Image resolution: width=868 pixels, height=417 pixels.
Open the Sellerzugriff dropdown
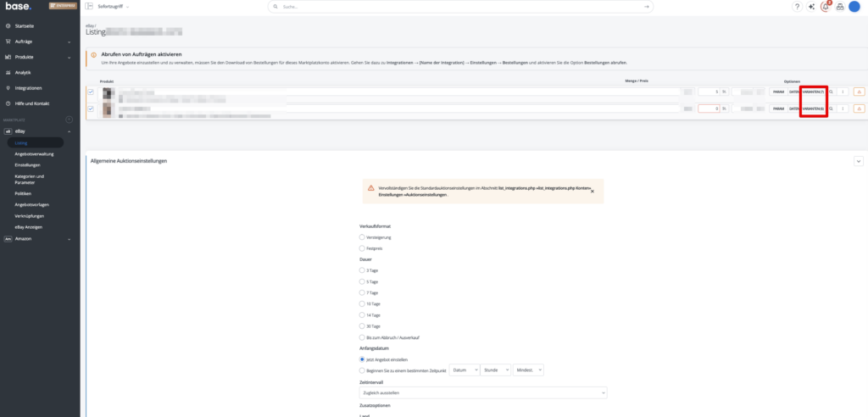pos(113,7)
